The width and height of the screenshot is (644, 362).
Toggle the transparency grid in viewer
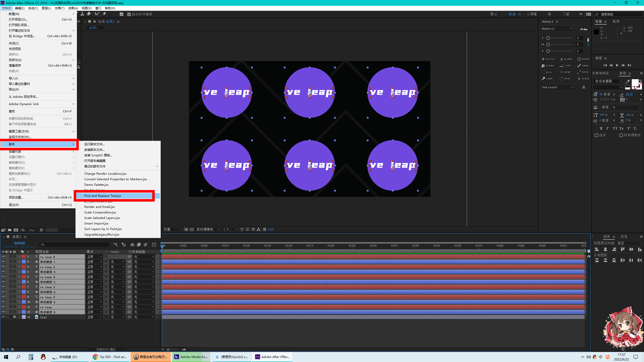click(192, 230)
